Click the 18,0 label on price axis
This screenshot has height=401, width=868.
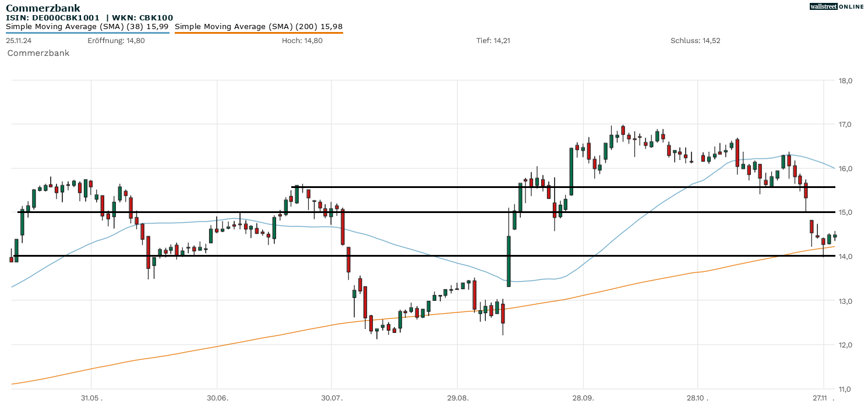coord(845,80)
